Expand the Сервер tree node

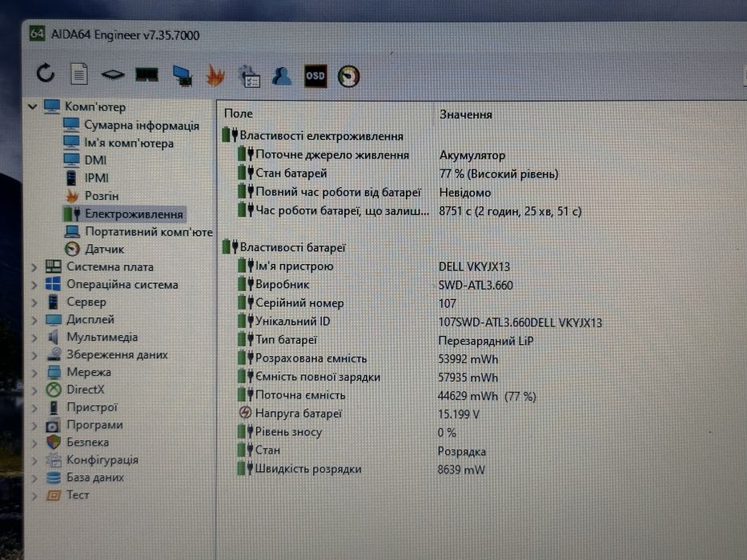(34, 302)
